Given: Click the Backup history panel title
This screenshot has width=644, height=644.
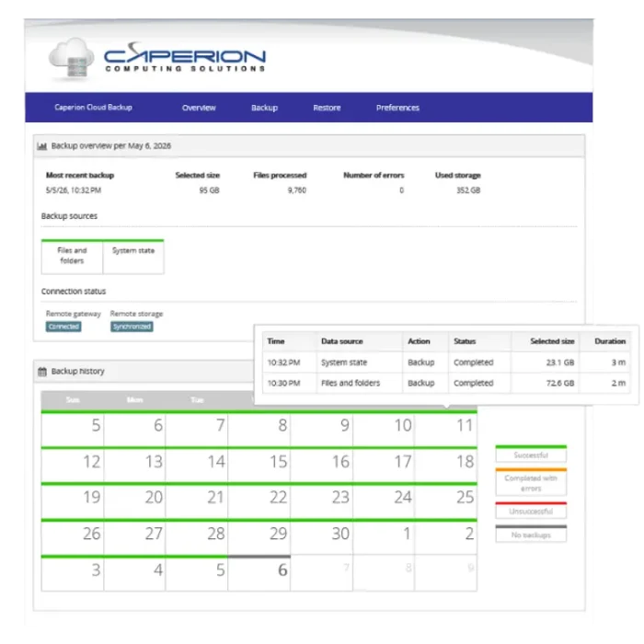Looking at the screenshot, I should tap(78, 372).
